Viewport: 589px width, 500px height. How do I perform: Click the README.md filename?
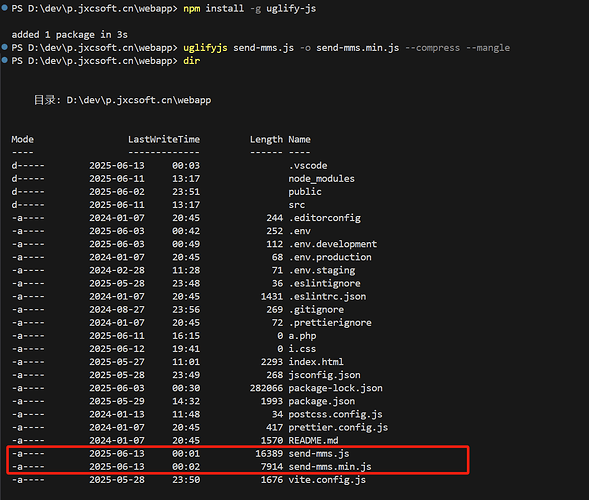[313, 440]
